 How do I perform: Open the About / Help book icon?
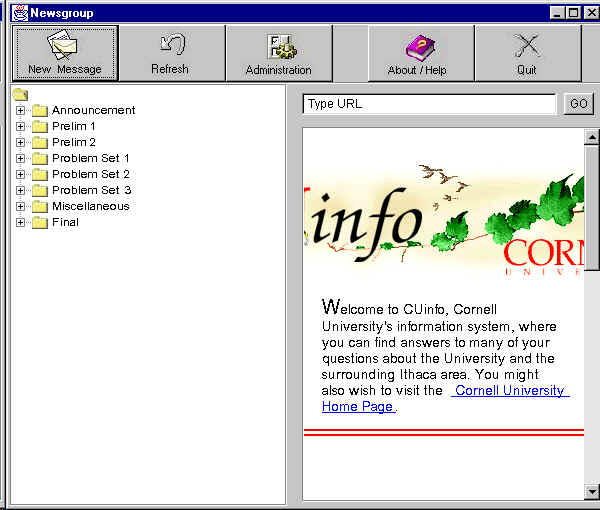click(417, 46)
